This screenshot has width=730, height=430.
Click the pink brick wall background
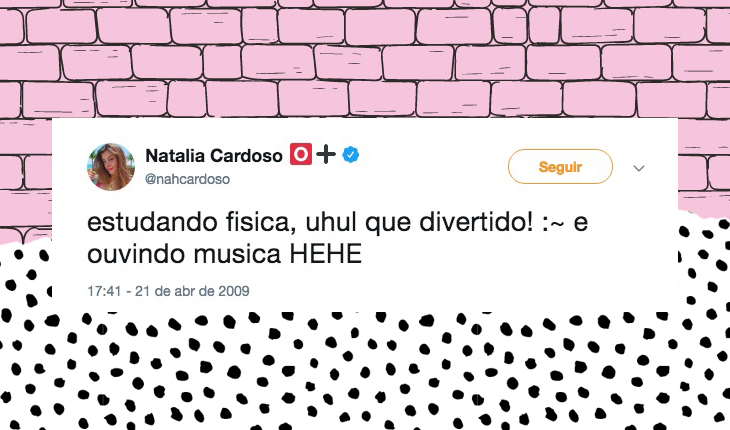(363, 58)
